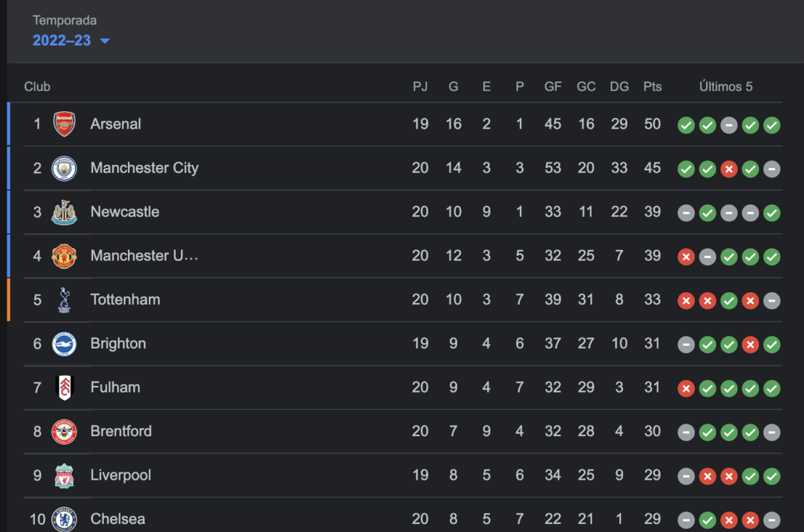The image size is (804, 532).
Task: Click the Club column header
Action: [x=37, y=86]
